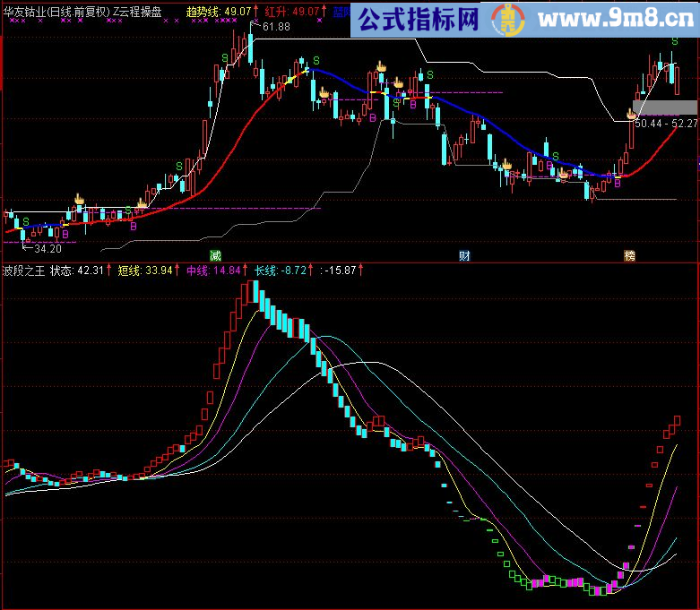Viewport: 700px width, 610px height.
Task: Click the orange 榜 marker icon
Action: 629,255
